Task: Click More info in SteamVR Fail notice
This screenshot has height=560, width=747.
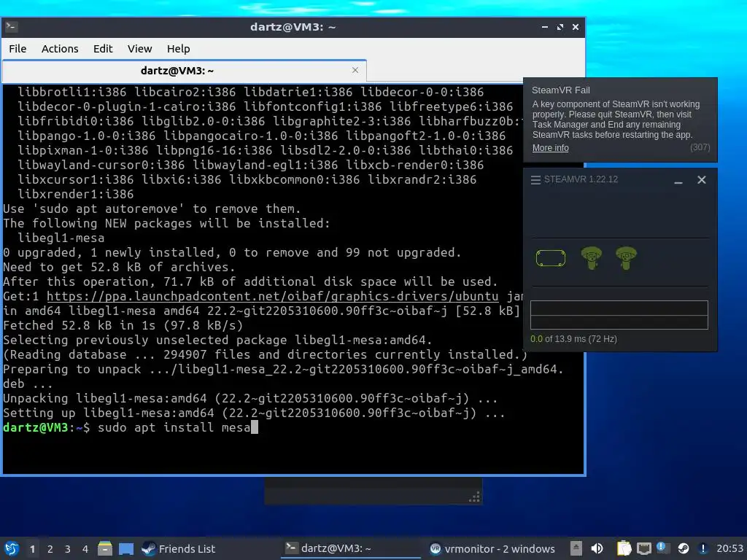Action: pyautogui.click(x=550, y=147)
